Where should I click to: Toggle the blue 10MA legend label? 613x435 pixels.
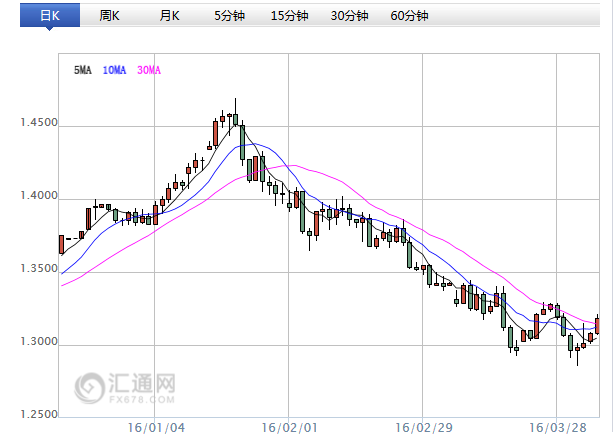click(114, 70)
